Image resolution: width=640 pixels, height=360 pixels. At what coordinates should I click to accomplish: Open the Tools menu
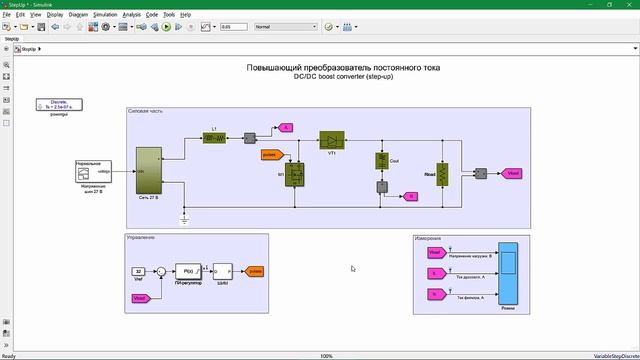point(169,15)
